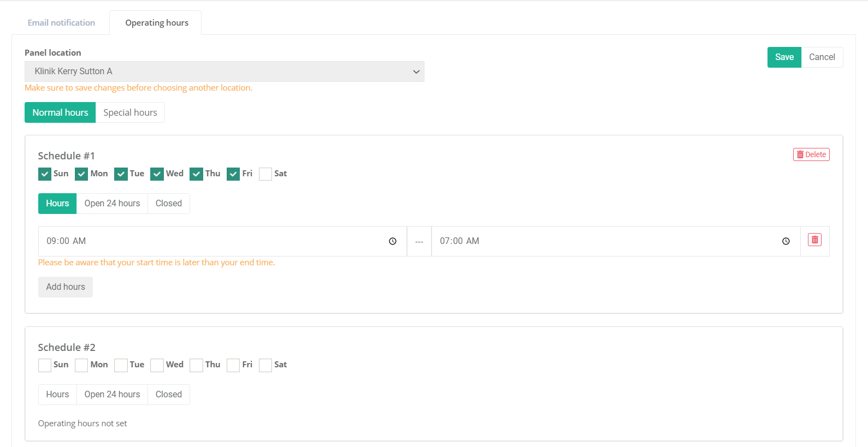Click the red trash icon beside time row
Screen dimensions: 868x447
[x=814, y=240]
